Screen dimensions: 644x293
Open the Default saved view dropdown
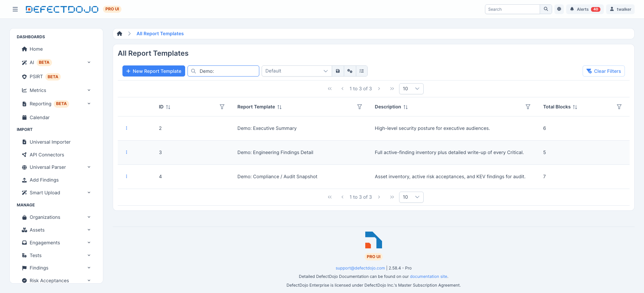click(x=297, y=71)
